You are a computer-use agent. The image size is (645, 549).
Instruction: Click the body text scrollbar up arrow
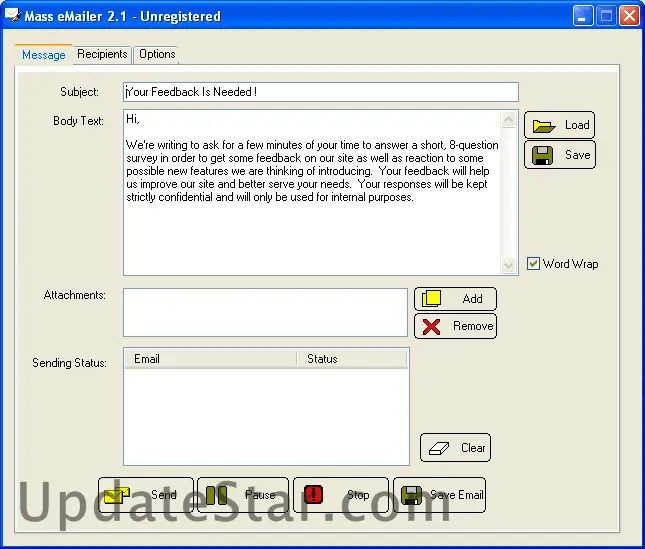[509, 120]
